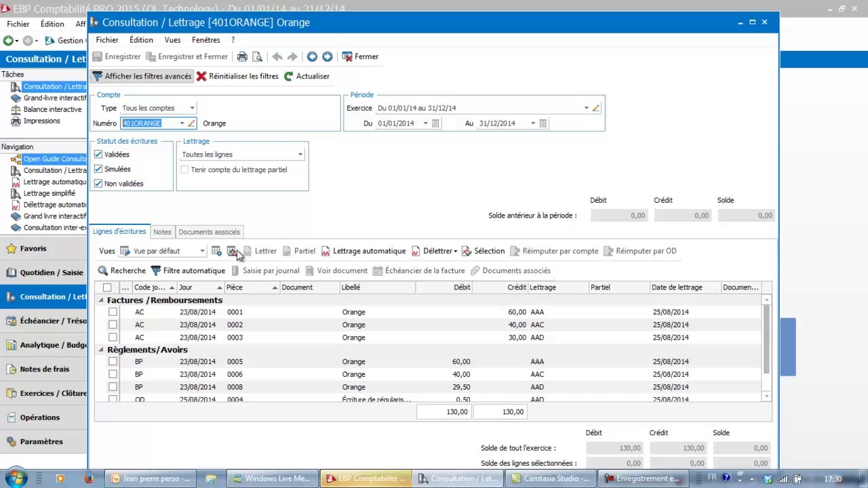This screenshot has height=488, width=868.
Task: Switch to the Documents associés tab
Action: point(209,232)
